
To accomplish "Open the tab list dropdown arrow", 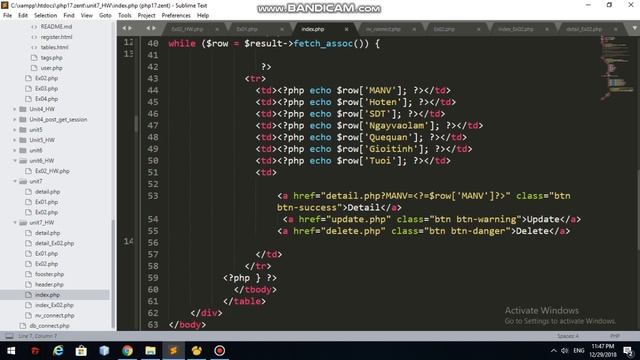I will (635, 28).
